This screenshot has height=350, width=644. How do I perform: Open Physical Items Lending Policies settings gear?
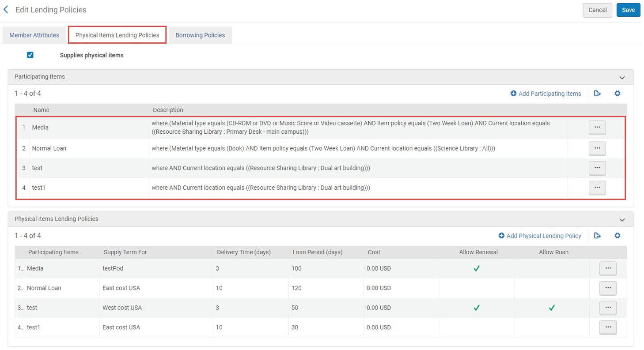pos(617,236)
